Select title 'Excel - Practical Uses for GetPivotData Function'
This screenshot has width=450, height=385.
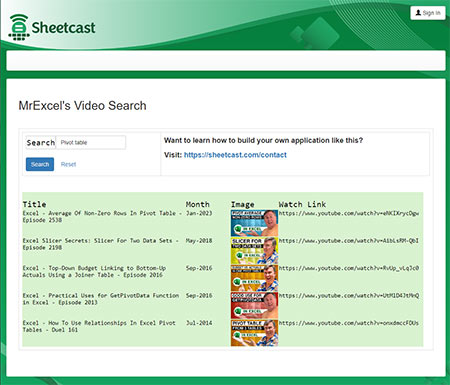click(x=101, y=296)
